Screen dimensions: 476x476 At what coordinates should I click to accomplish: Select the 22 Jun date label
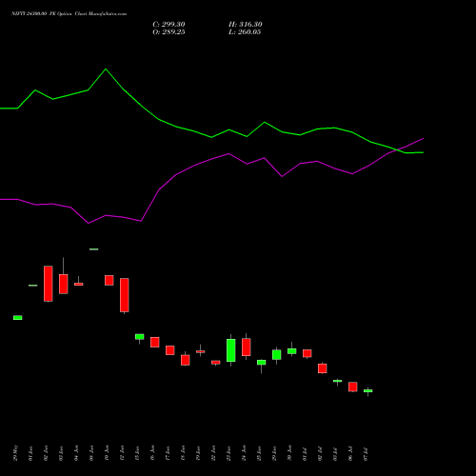pos(214,453)
